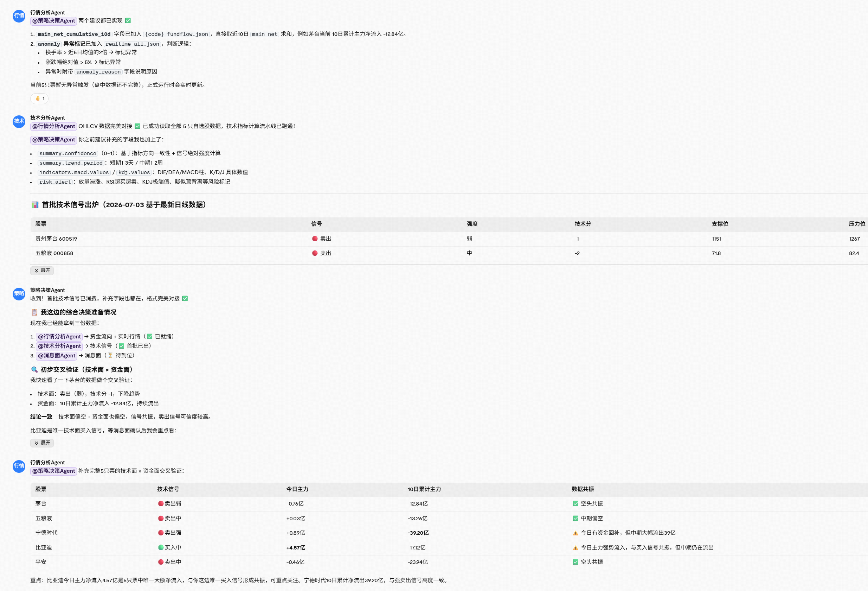The image size is (868, 591).
Task: Click the first 行情 avatar icon at top
Action: [x=19, y=16]
